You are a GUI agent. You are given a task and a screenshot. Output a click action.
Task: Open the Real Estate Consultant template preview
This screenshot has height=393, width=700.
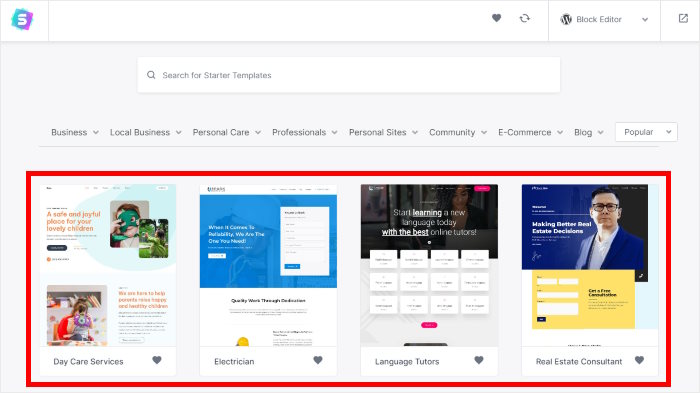click(590, 265)
